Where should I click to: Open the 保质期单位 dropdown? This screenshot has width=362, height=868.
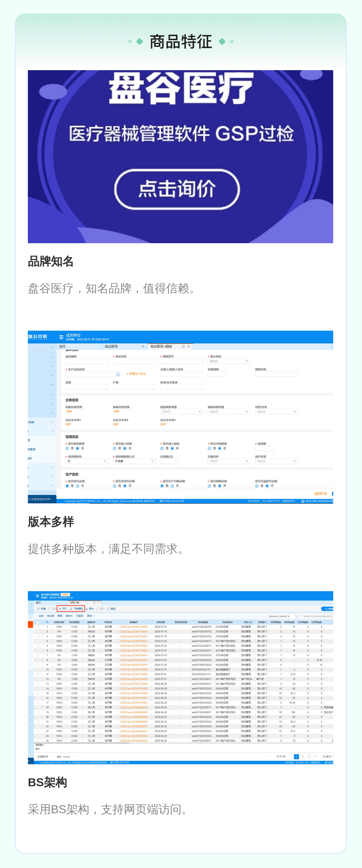click(x=87, y=461)
